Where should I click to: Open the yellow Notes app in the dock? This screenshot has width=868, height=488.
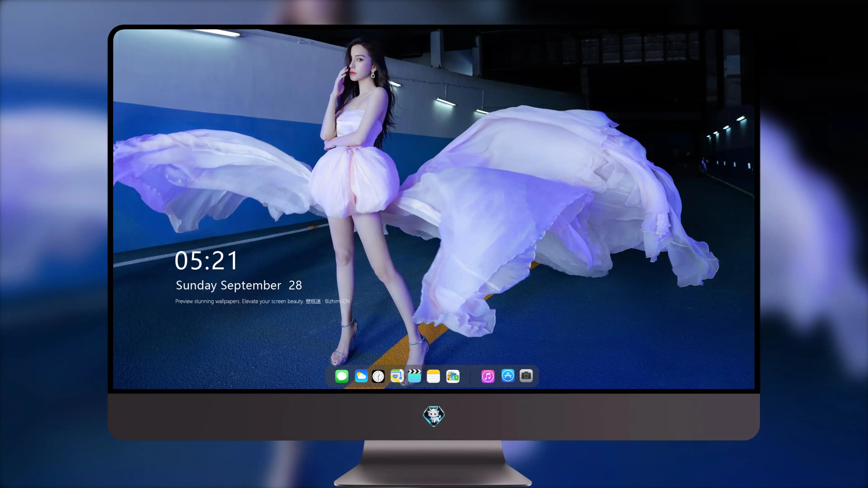[x=433, y=376]
